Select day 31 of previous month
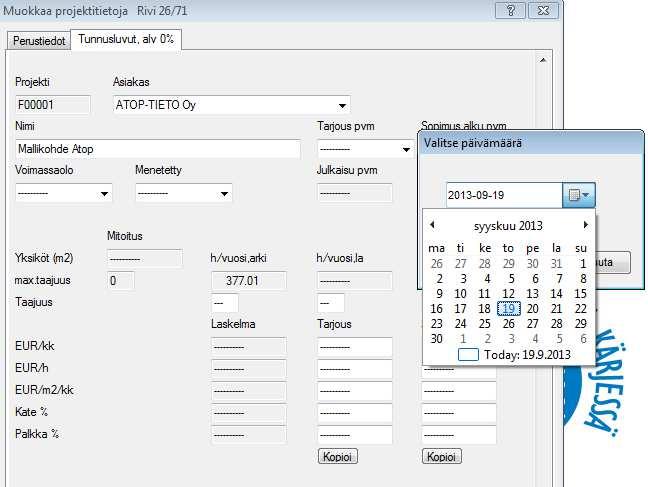The height and width of the screenshot is (487, 648). [556, 264]
